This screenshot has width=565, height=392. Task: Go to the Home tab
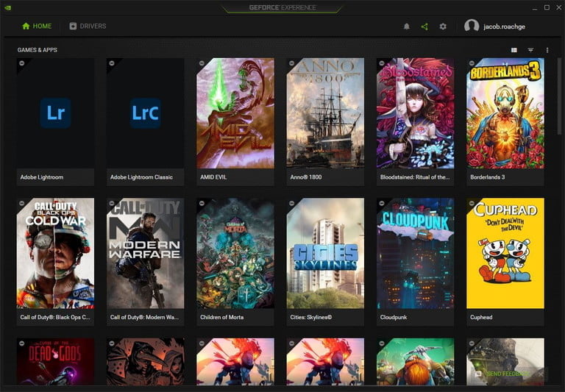(x=37, y=26)
